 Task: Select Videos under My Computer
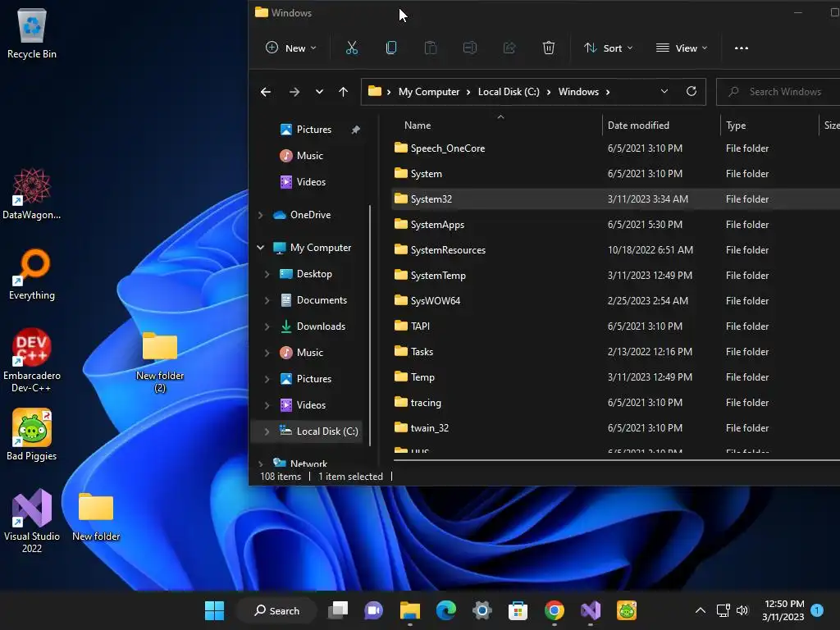point(311,405)
